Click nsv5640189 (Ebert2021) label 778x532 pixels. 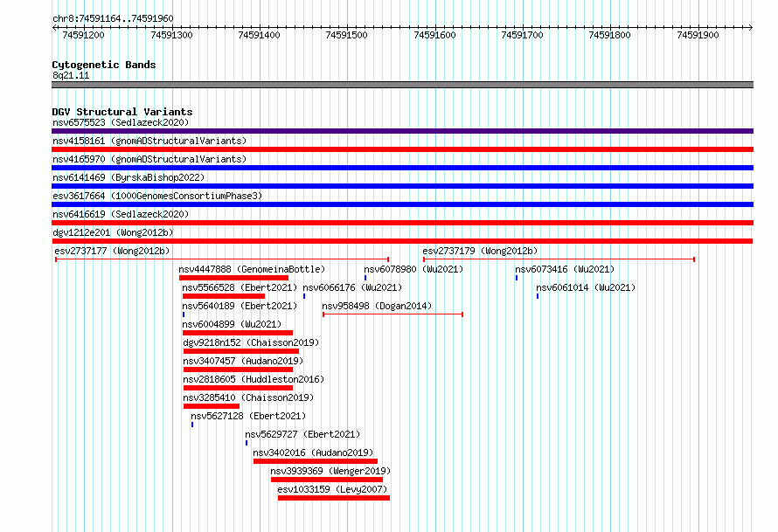click(240, 306)
